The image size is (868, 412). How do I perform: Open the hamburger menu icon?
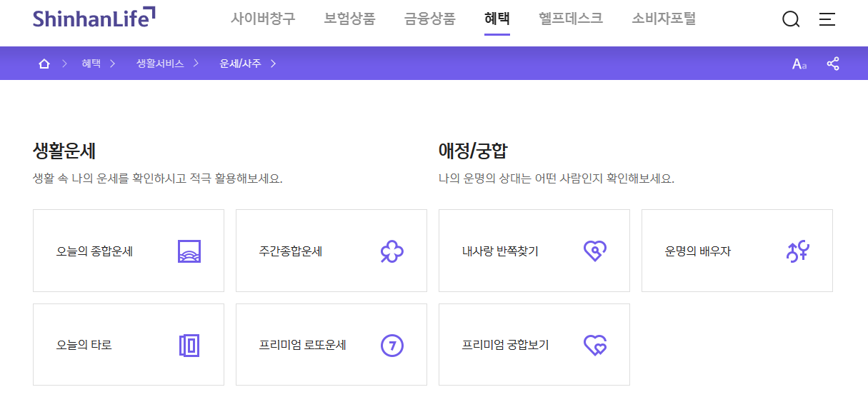click(827, 19)
